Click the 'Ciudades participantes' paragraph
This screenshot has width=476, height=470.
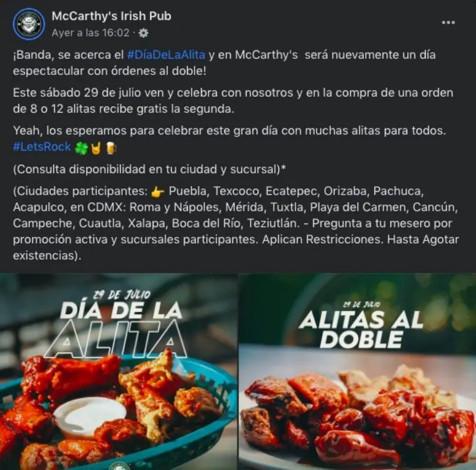[236, 223]
